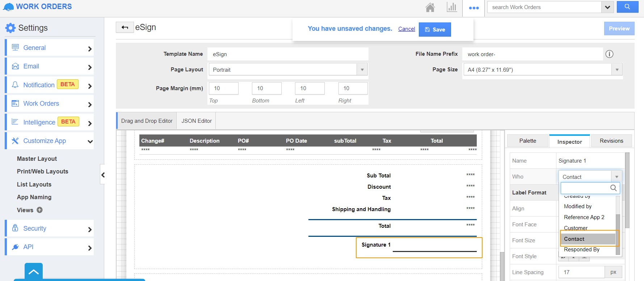Click the eSign back arrow button
Viewport: 644px width, 281px height.
125,28
